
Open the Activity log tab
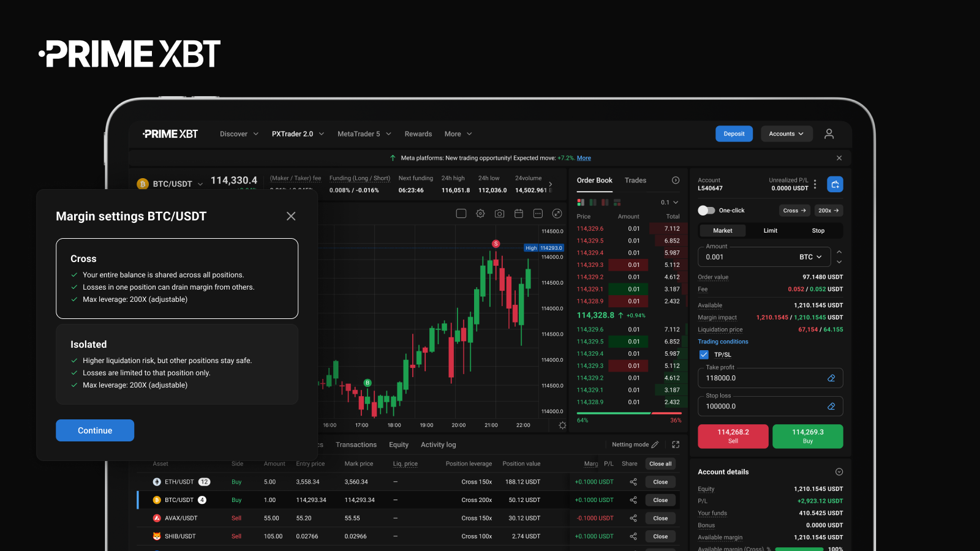click(x=439, y=445)
